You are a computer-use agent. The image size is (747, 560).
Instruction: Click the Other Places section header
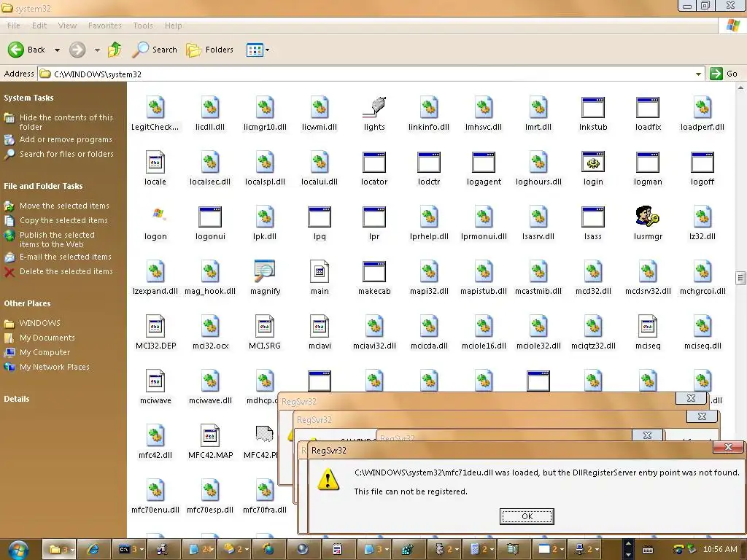point(27,303)
